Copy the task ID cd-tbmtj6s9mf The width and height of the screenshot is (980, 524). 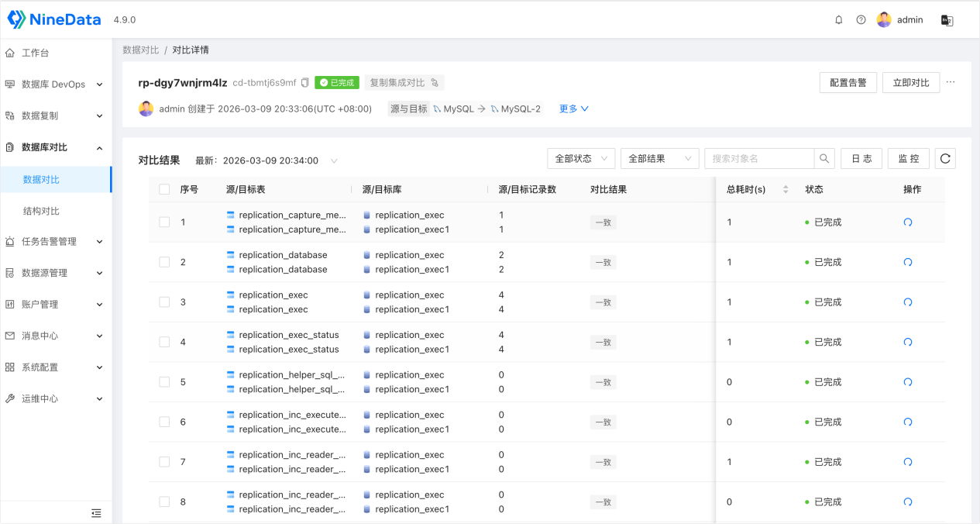point(305,83)
